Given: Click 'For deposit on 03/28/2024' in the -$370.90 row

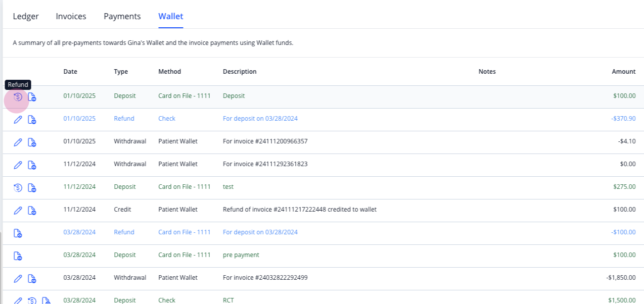Looking at the screenshot, I should pyautogui.click(x=260, y=119).
